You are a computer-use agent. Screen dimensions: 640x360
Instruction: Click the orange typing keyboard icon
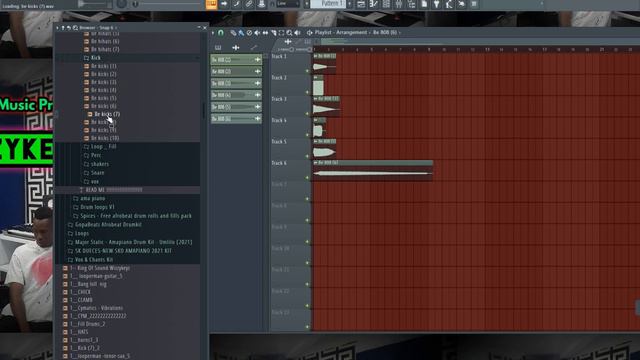[211, 4]
